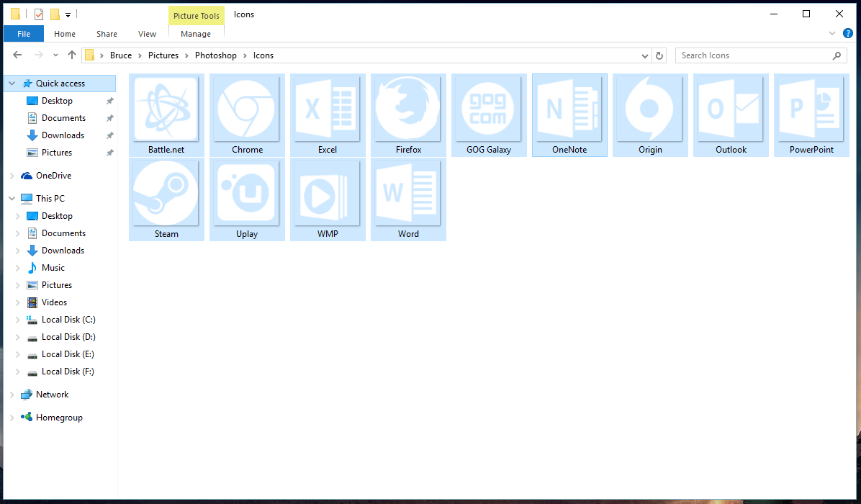
Task: Click inside the Search Icons box
Action: click(x=749, y=55)
